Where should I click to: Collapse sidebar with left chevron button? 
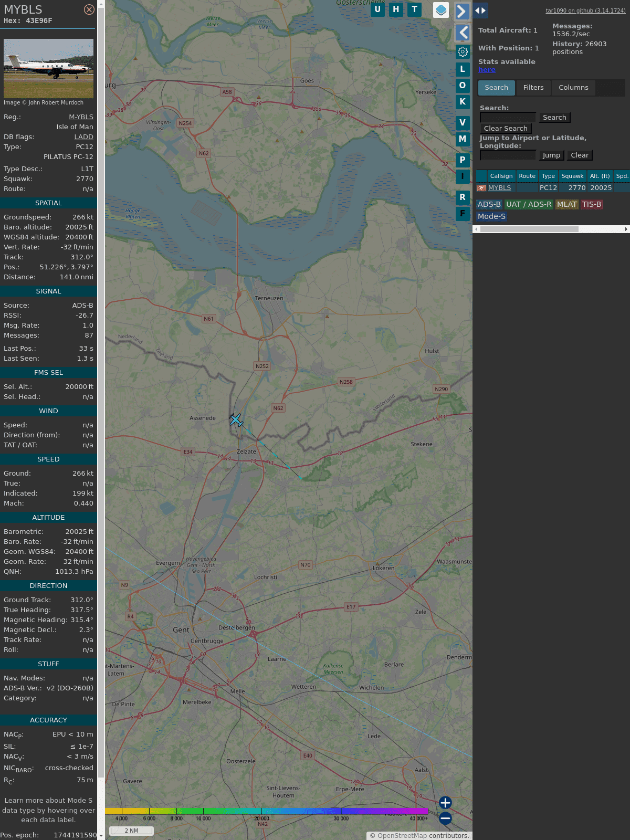click(x=462, y=33)
